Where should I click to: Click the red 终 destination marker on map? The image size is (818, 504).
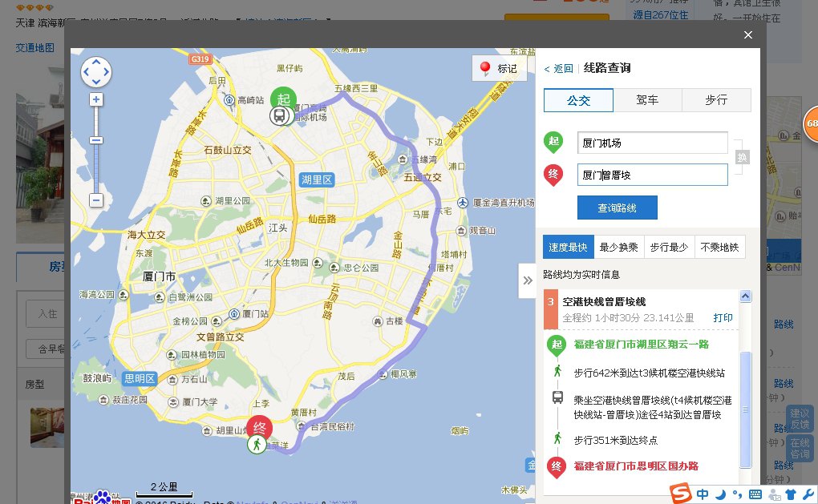258,427
